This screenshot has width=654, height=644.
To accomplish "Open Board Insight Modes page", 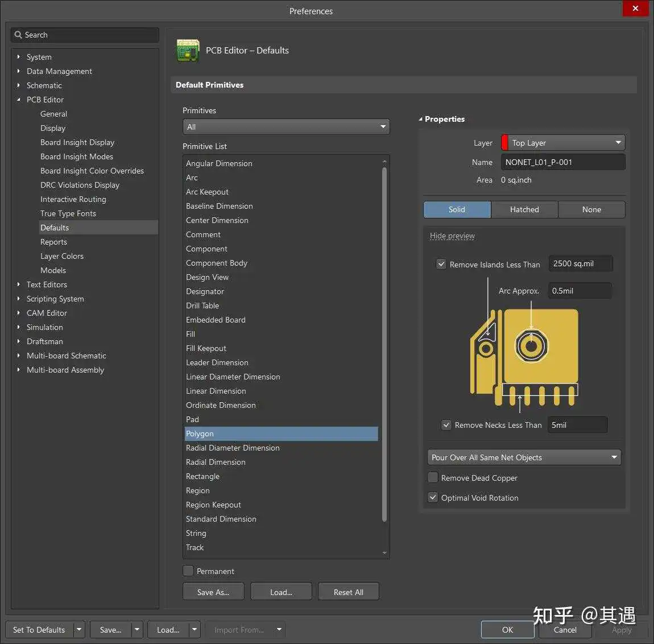I will pos(77,156).
